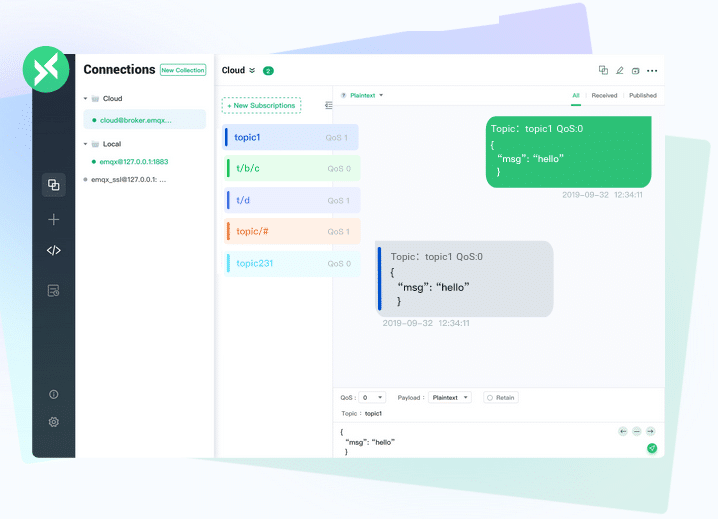Open the Connections page in sidebar
The width and height of the screenshot is (718, 519).
pyautogui.click(x=54, y=185)
